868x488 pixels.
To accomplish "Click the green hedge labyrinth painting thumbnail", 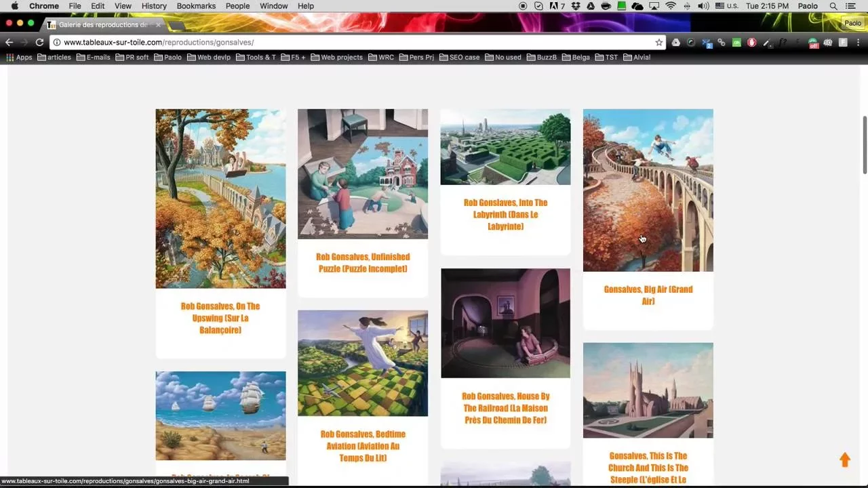I will pos(505,147).
